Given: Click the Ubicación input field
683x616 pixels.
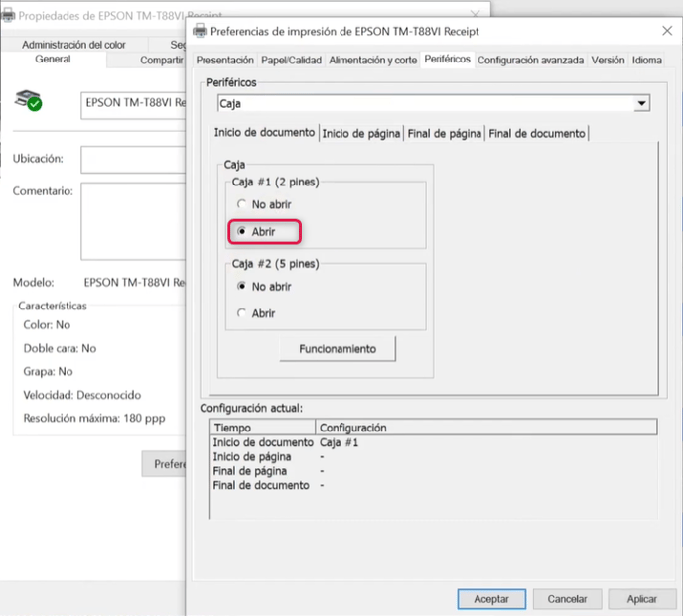Looking at the screenshot, I should click(133, 160).
